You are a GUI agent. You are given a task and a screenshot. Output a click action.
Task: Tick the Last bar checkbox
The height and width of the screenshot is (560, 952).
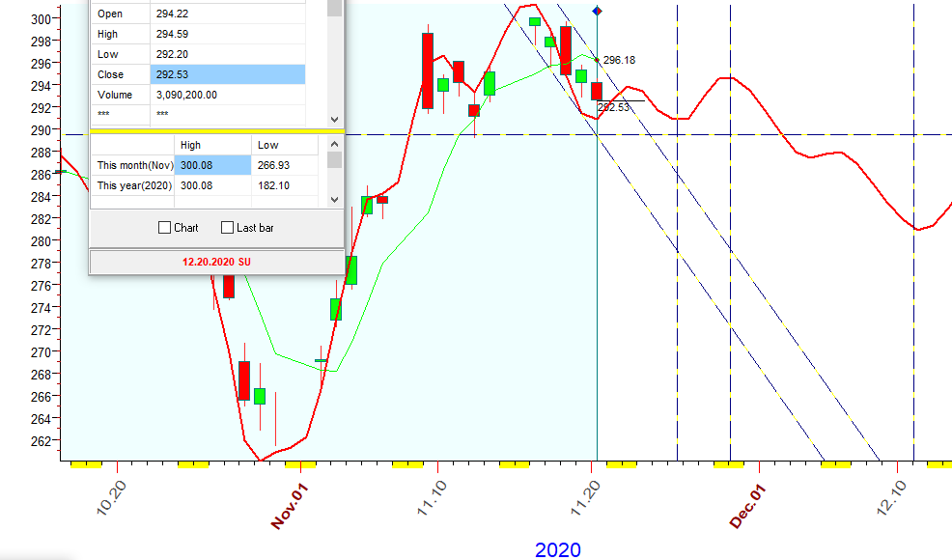(228, 228)
